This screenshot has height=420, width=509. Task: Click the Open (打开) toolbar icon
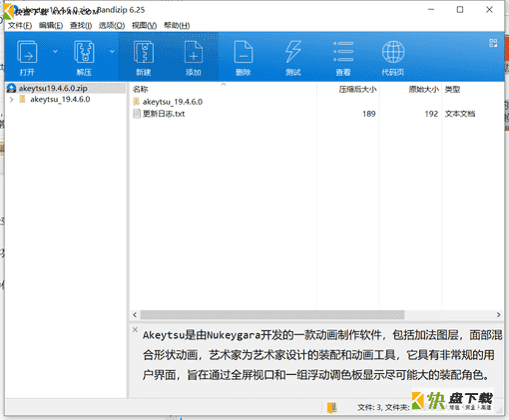27,52
